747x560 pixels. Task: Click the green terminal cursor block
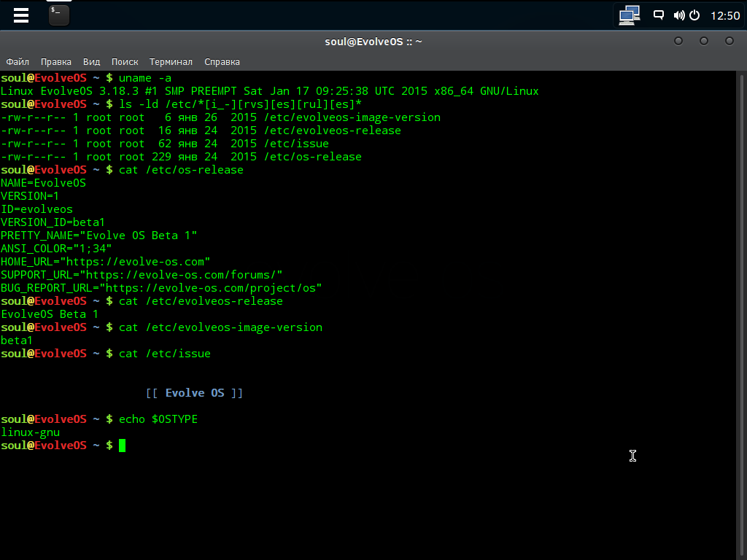click(123, 446)
